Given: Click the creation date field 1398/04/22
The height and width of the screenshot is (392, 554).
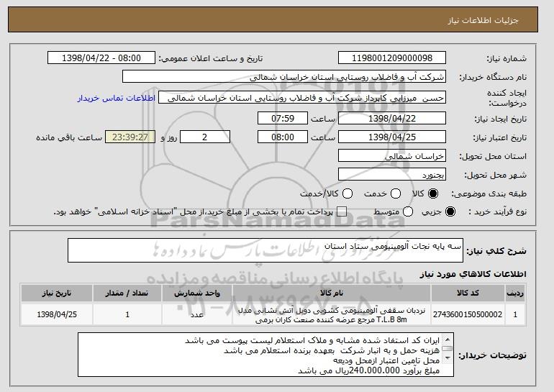Looking at the screenshot, I should click(392, 118).
